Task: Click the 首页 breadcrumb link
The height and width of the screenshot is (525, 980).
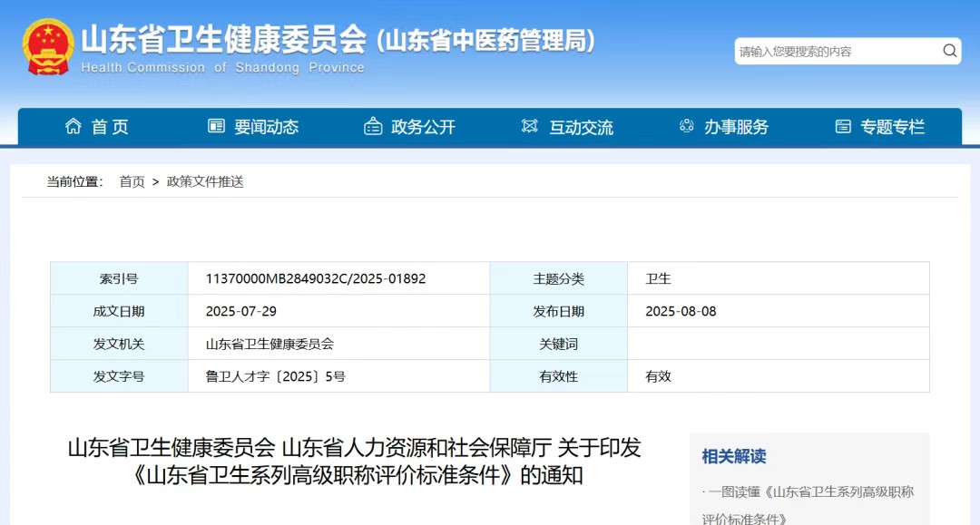Action: pos(132,181)
